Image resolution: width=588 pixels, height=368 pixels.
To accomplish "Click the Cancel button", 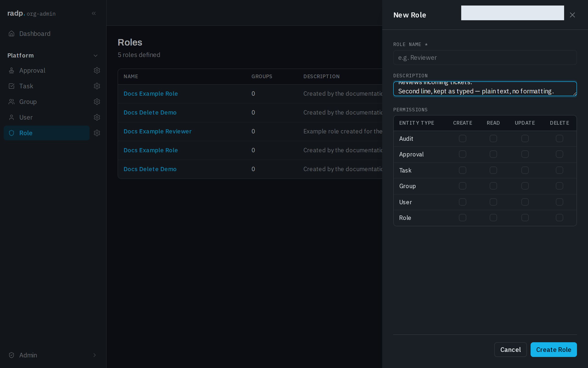I will (510, 350).
